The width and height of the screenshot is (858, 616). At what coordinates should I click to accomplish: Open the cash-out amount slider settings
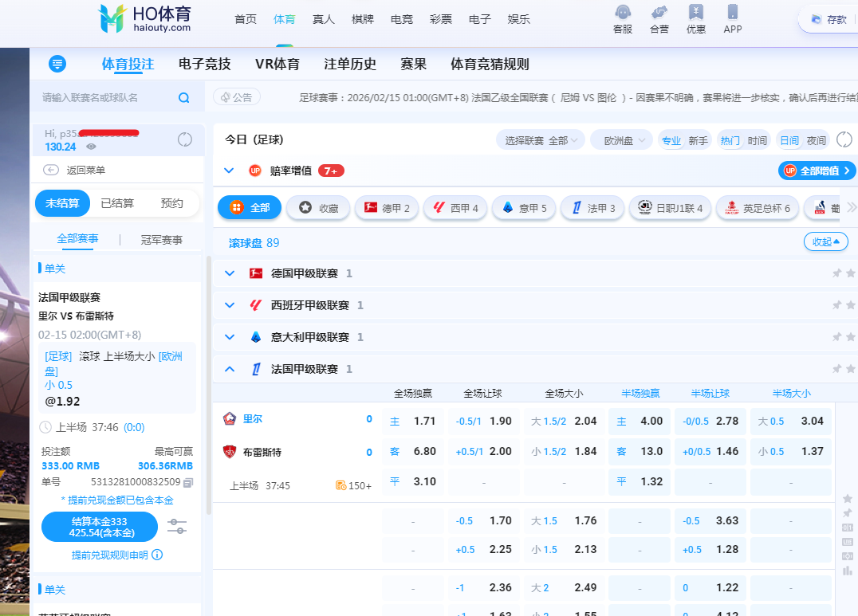(x=177, y=527)
